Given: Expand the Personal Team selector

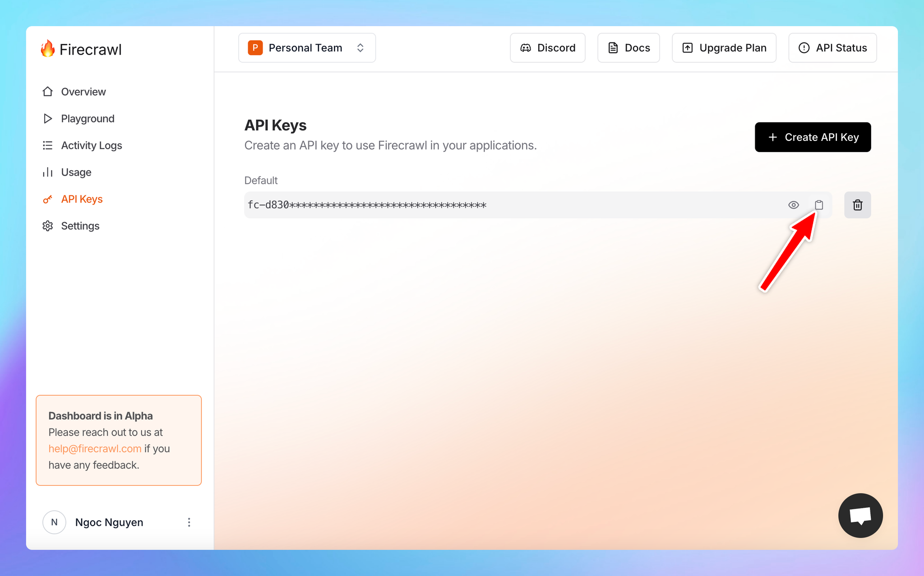Looking at the screenshot, I should (307, 48).
